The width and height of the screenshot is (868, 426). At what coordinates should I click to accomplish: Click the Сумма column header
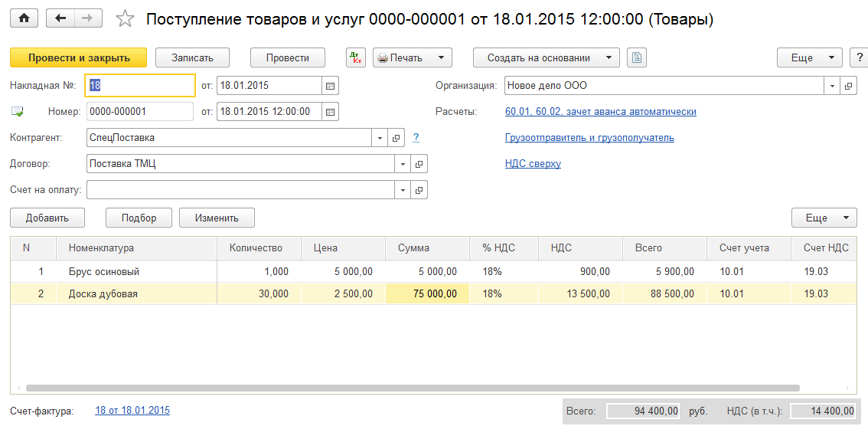click(427, 248)
